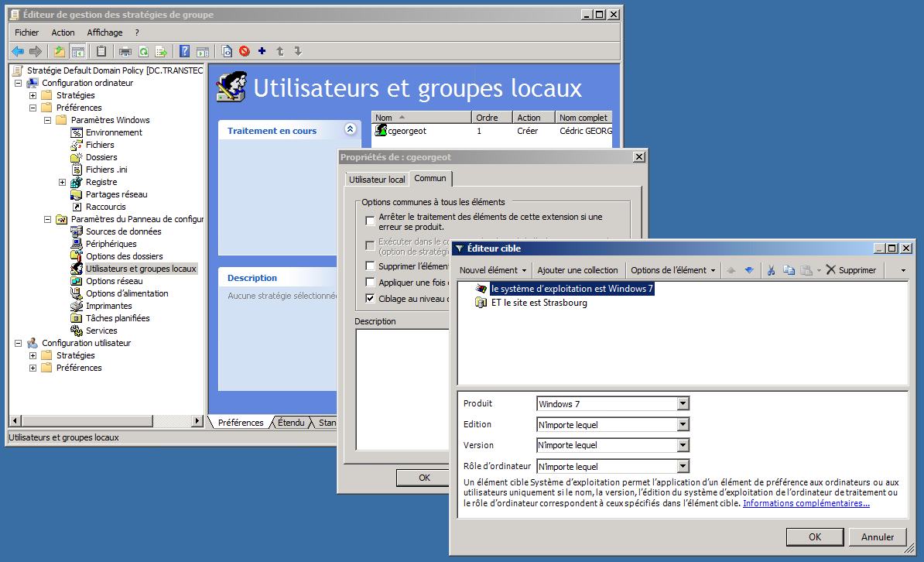Switch to the 'Utilisateur local' tab
924x562 pixels.
pyautogui.click(x=377, y=180)
